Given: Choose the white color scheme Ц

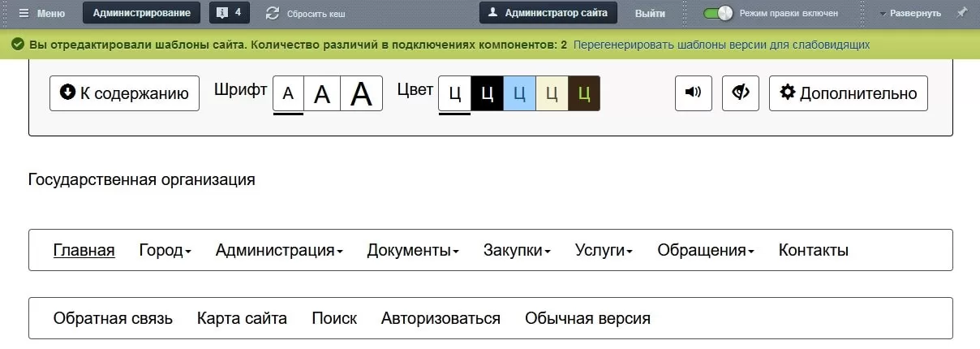Looking at the screenshot, I should pos(454,93).
